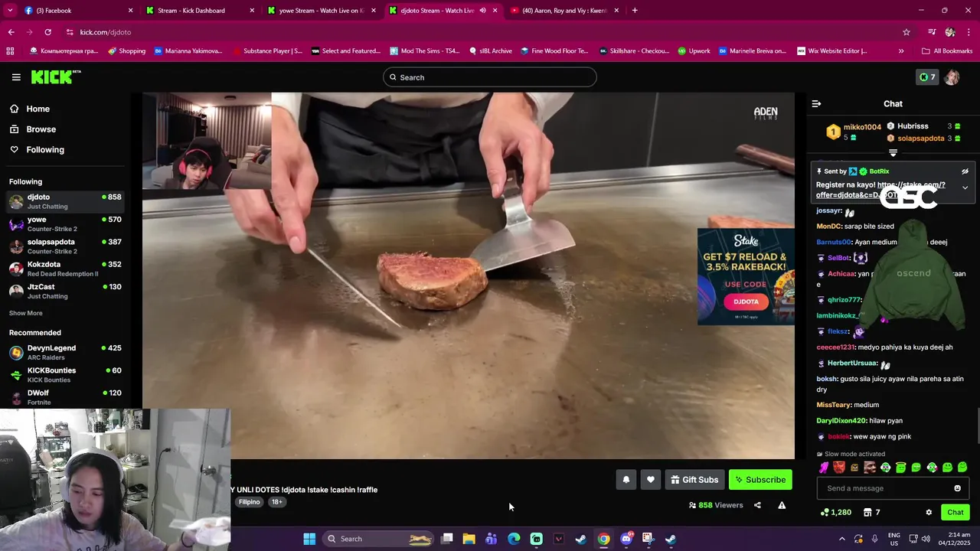Mute the djdoto Stream tab audio icon
The image size is (980, 551).
(482, 11)
